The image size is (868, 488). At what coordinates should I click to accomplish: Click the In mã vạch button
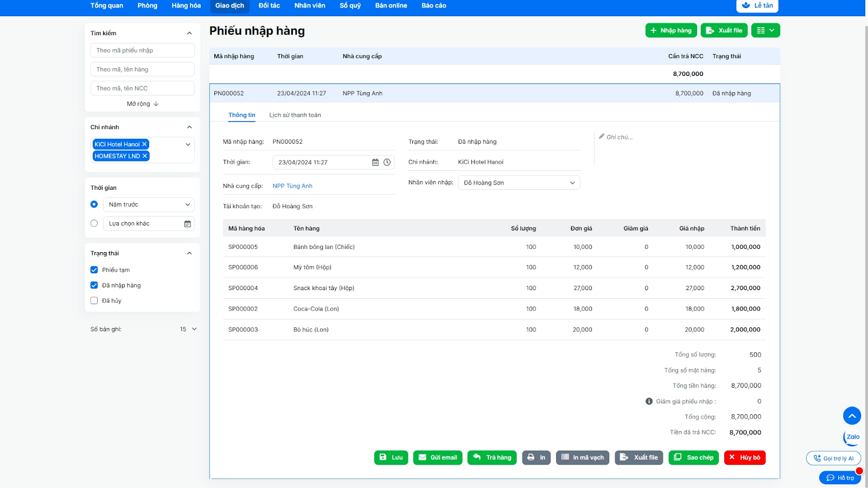pos(583,458)
